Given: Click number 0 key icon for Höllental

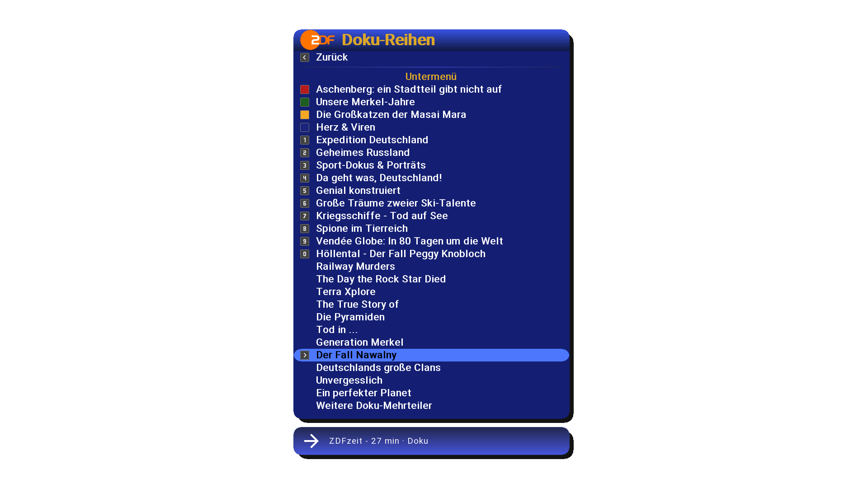Looking at the screenshot, I should (305, 254).
